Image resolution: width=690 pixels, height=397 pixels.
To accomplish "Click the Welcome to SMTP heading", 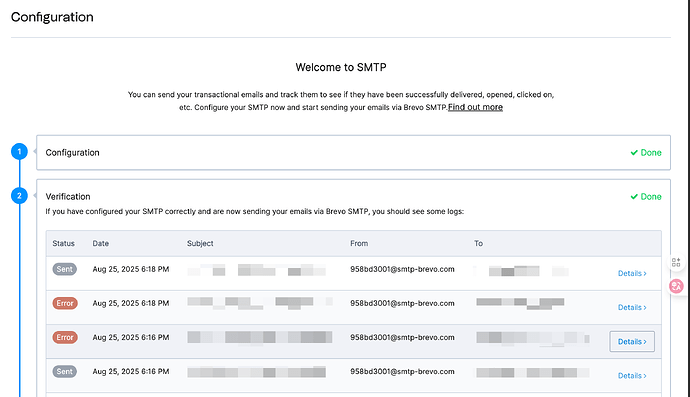I will (x=341, y=67).
